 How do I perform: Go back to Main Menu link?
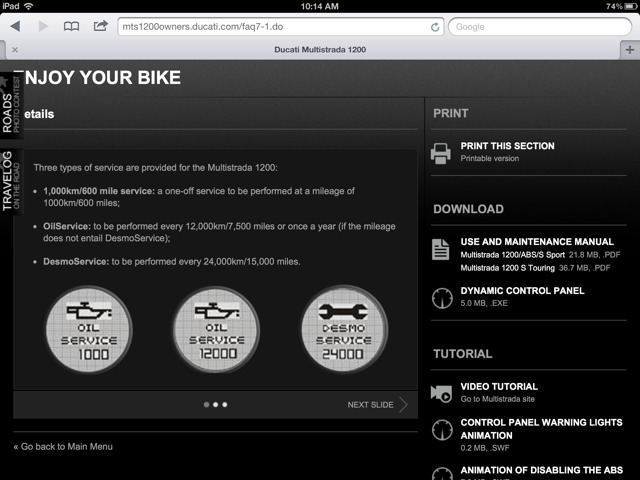click(63, 447)
